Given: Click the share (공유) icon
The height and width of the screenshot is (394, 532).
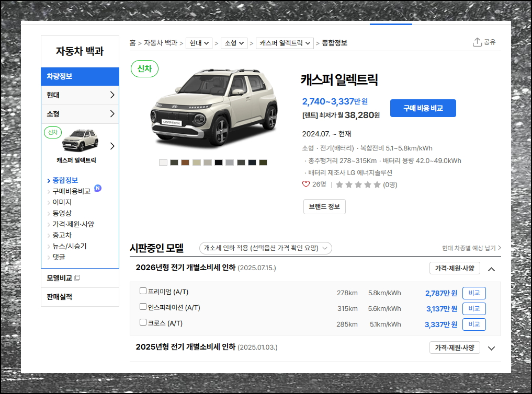Looking at the screenshot, I should 477,42.
